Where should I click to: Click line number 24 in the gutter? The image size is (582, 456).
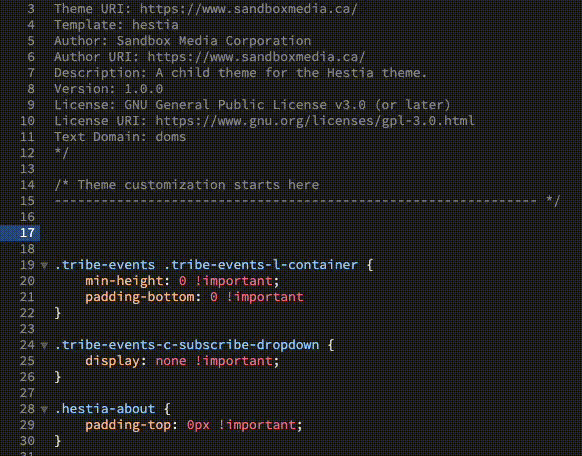click(27, 345)
